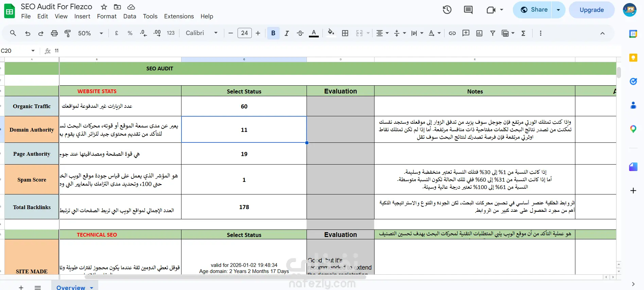
Task: Insert a chart
Action: pyautogui.click(x=479, y=33)
